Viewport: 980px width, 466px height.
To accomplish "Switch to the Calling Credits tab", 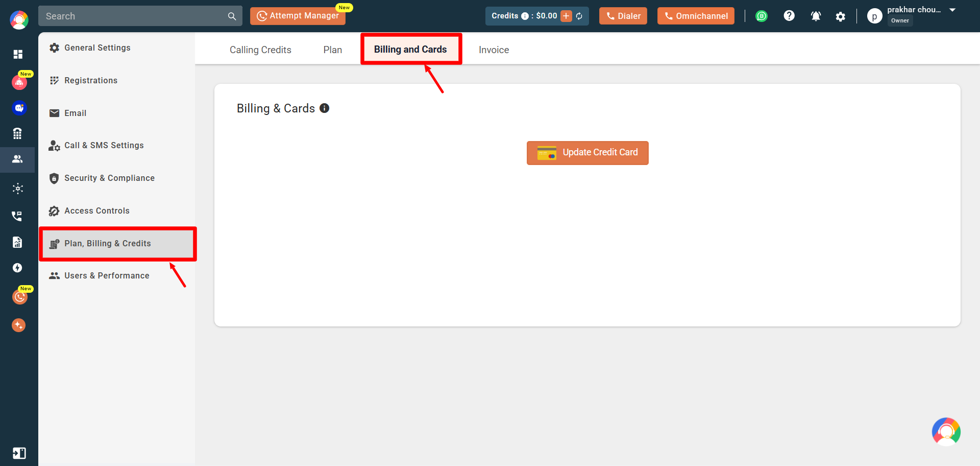I will tap(260, 50).
